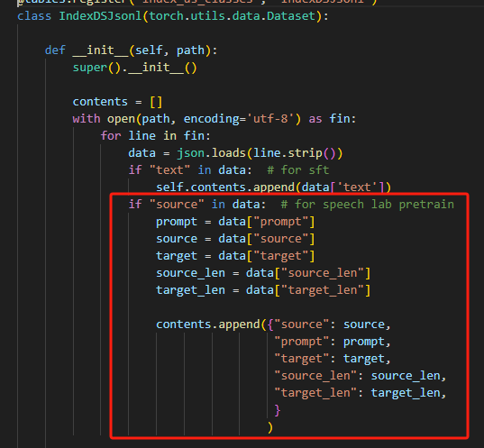Click the contents.append({"source": source, line
Image resolution: width=484 pixels, height=448 pixels.
(273, 325)
